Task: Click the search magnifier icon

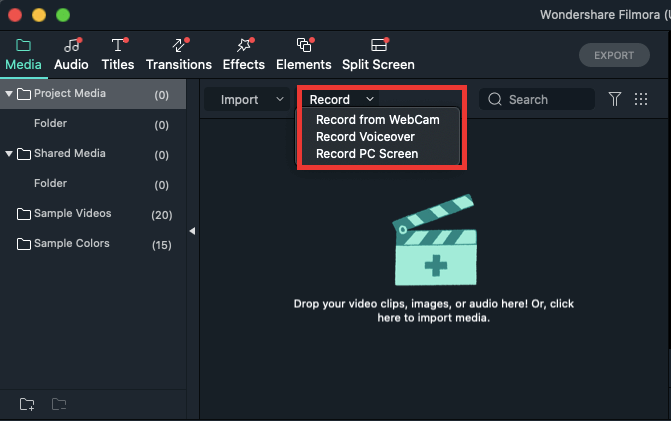Action: pos(494,99)
